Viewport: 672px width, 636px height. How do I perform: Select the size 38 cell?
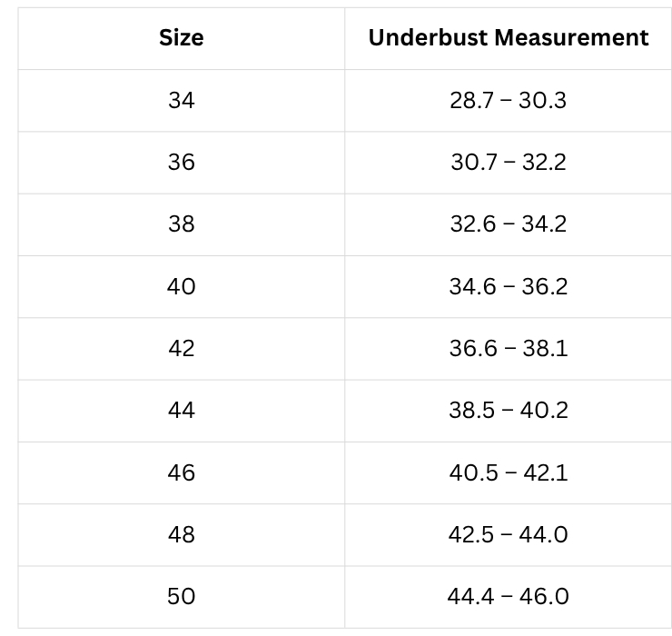[x=182, y=224]
